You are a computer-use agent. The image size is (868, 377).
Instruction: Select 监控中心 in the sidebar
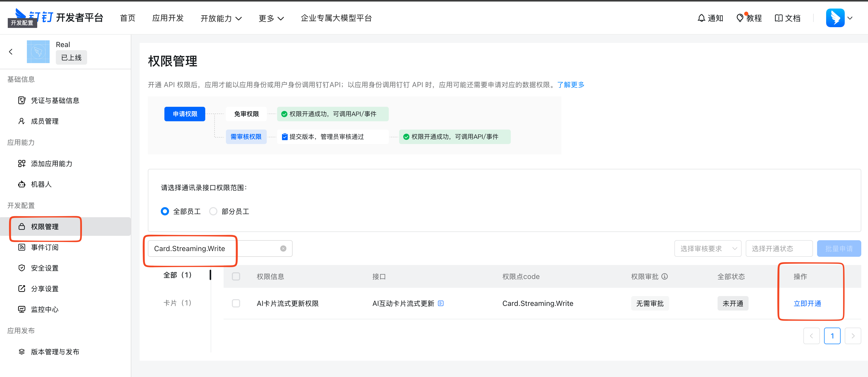pyautogui.click(x=45, y=309)
